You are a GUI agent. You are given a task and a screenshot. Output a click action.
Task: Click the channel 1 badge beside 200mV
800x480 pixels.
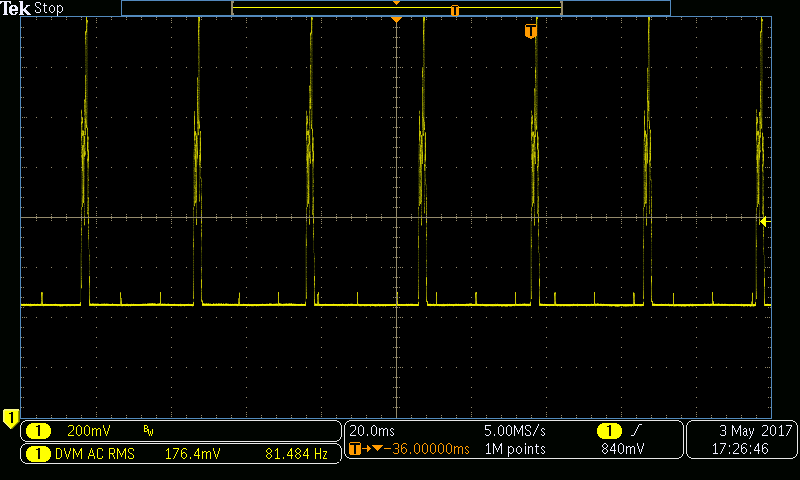coord(38,431)
